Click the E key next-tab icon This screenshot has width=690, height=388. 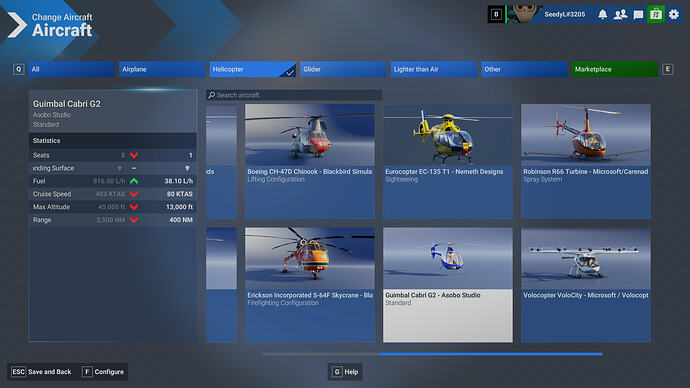pos(668,69)
